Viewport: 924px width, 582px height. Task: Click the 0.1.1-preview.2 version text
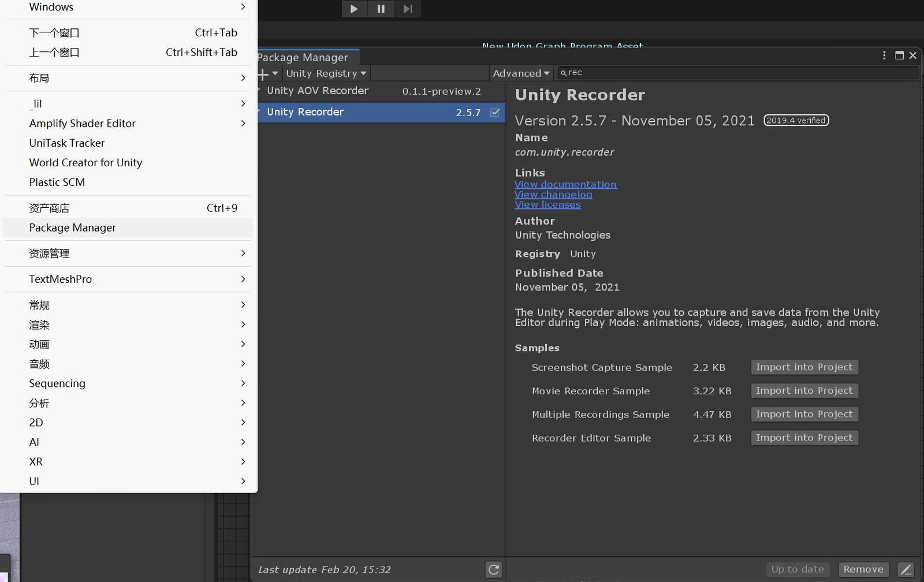point(442,91)
